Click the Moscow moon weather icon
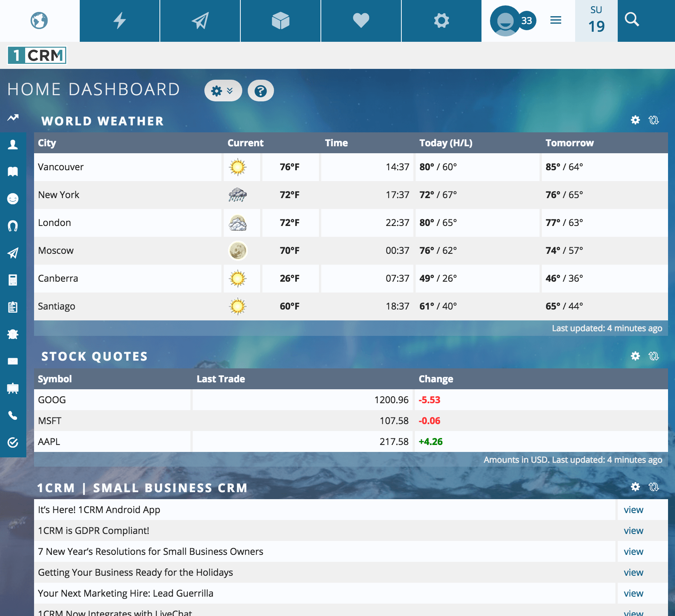Viewport: 675px width, 616px height. 238,251
